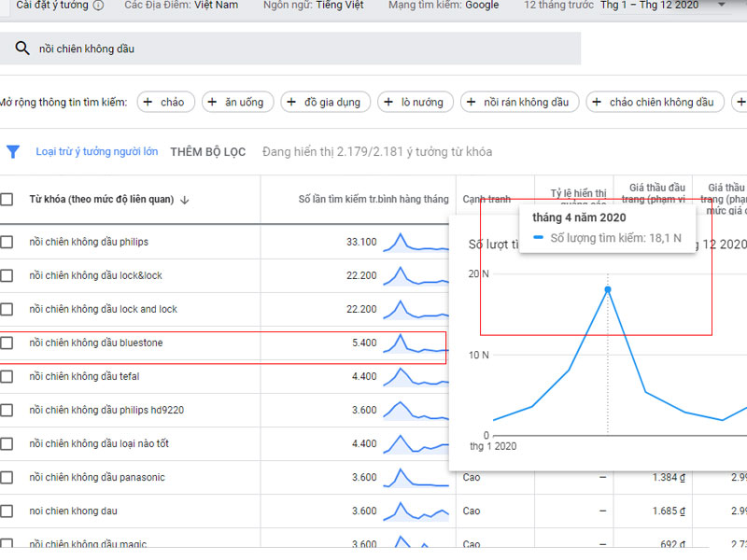The image size is (747, 560).
Task: Click the blue filter funnel icon
Action: [13, 151]
